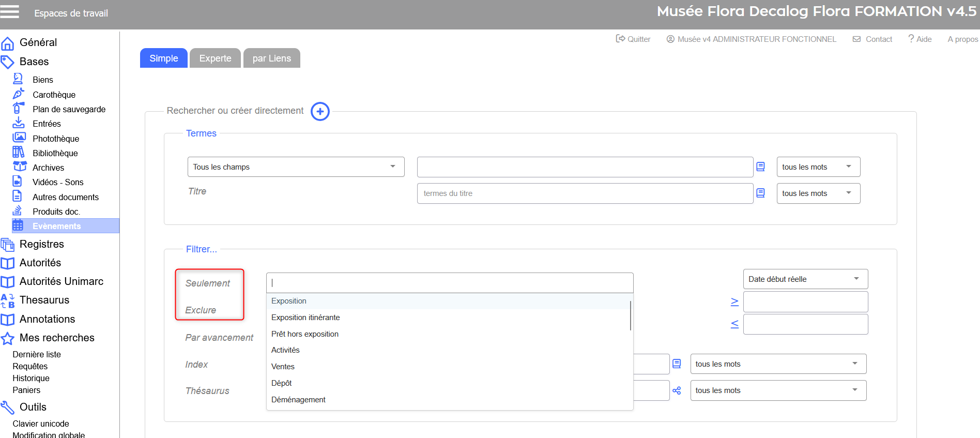Open the Titre row tous les mots dropdown

coord(818,193)
